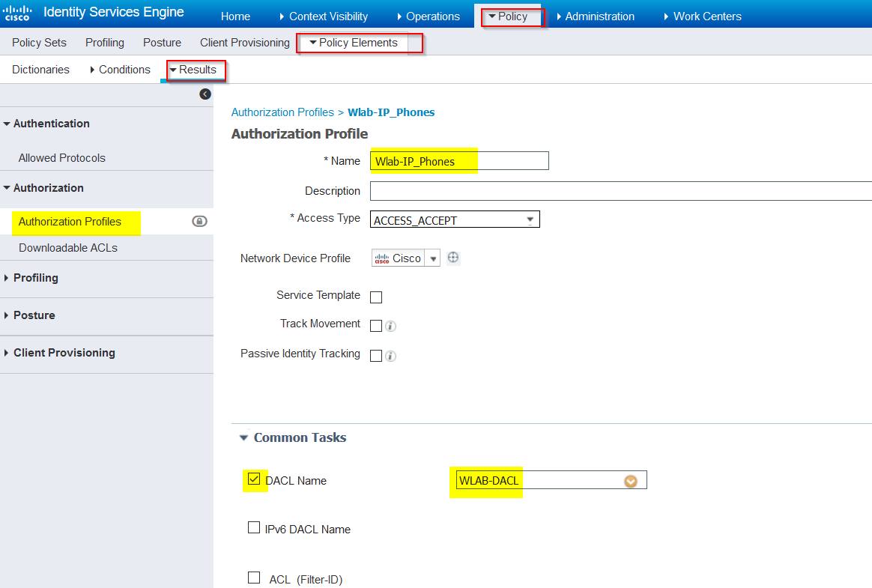Image resolution: width=872 pixels, height=588 pixels.
Task: Click the info icon beside Track Movement
Action: [390, 326]
